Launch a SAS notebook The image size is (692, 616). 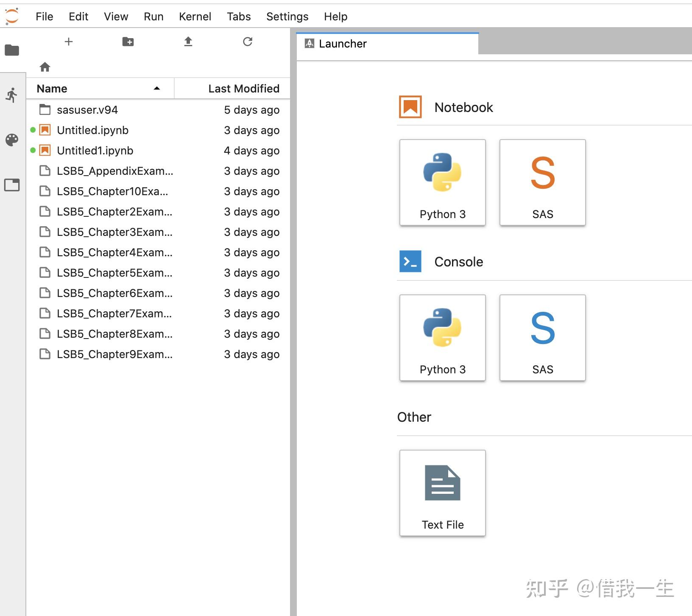[542, 182]
